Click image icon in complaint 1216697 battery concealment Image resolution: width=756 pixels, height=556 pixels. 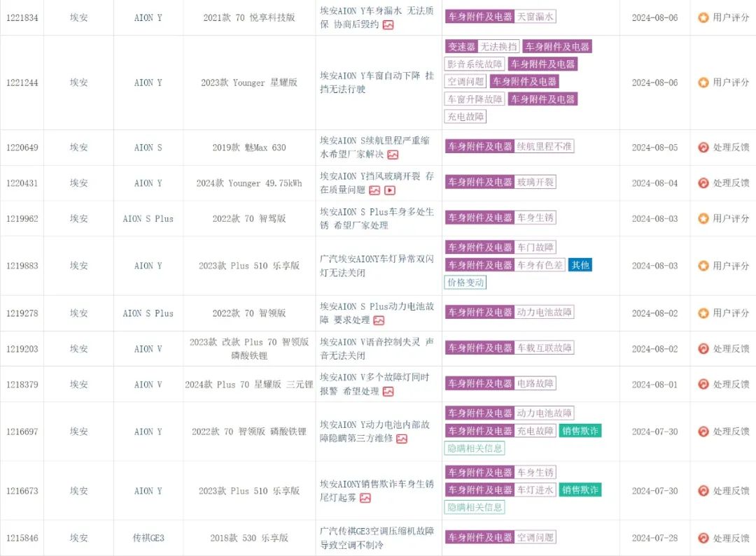click(x=402, y=439)
